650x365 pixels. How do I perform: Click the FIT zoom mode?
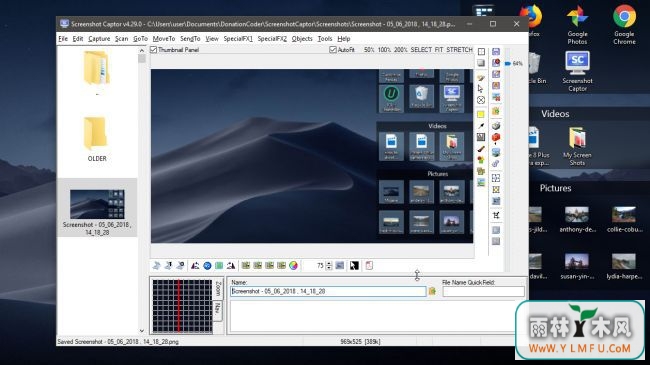click(439, 50)
